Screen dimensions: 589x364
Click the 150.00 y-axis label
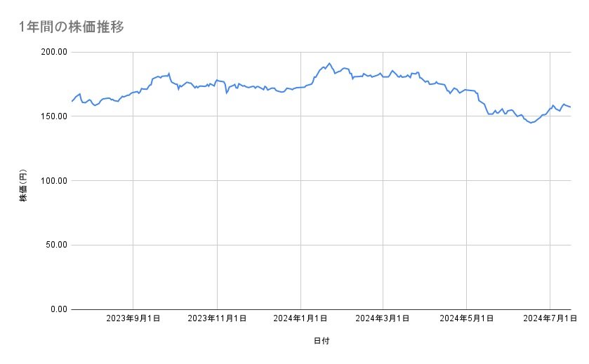pyautogui.click(x=53, y=116)
